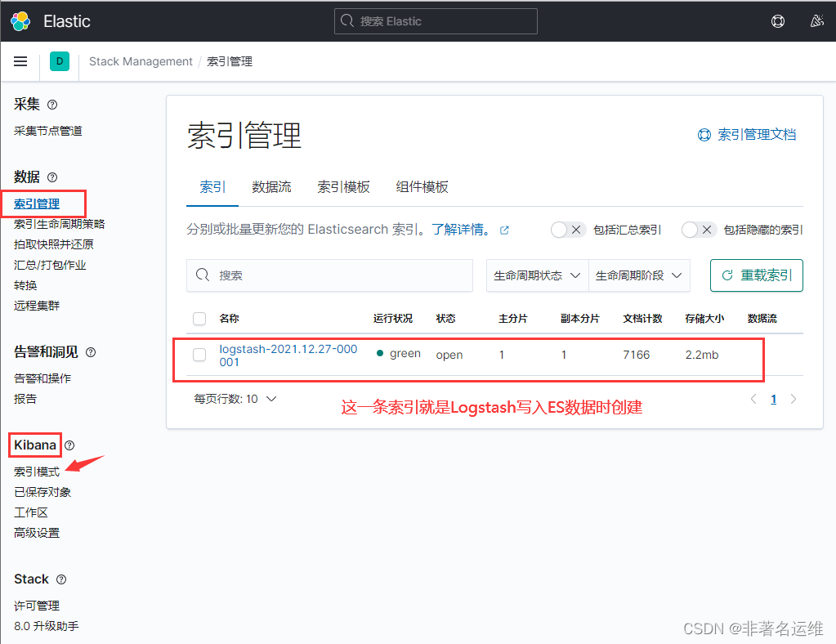The width and height of the screenshot is (836, 644).
Task: Click the green D space avatar
Action: tap(60, 61)
